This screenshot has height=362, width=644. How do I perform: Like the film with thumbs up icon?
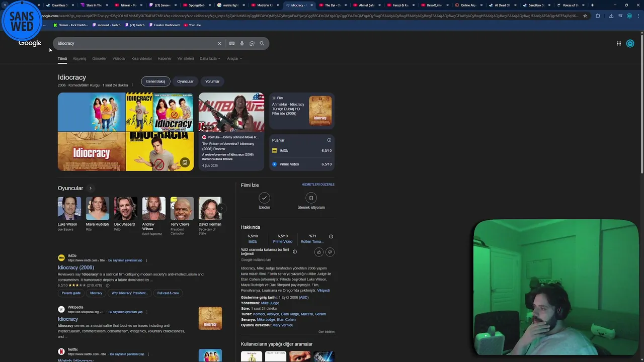318,252
